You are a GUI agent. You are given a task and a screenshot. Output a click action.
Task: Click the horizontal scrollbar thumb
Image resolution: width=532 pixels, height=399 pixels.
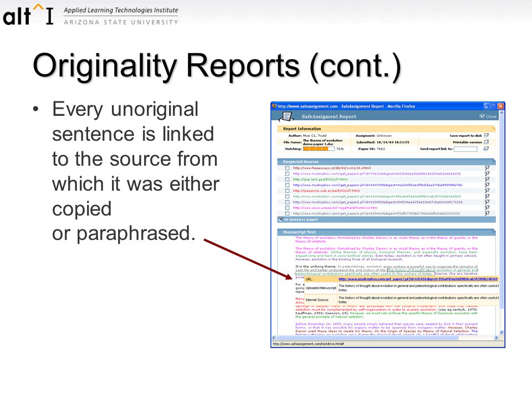click(x=367, y=338)
